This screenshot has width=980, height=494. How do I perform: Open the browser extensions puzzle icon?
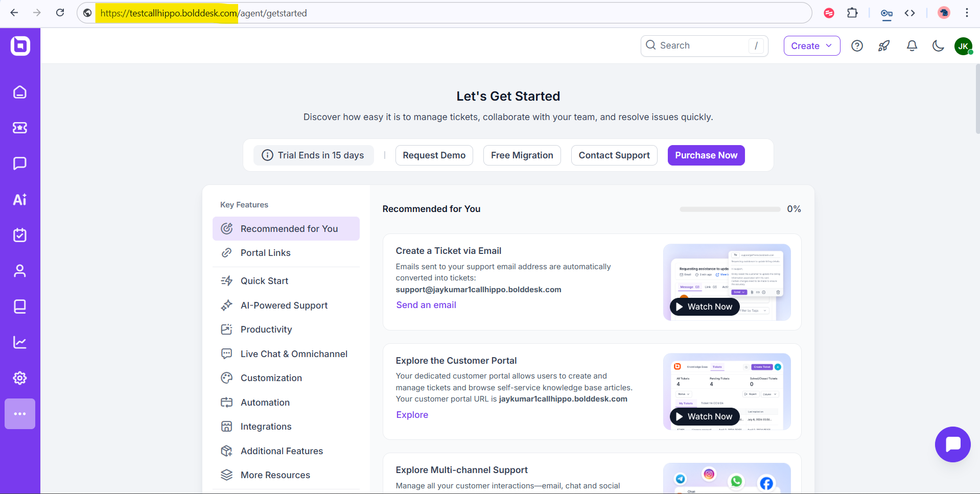pos(852,13)
